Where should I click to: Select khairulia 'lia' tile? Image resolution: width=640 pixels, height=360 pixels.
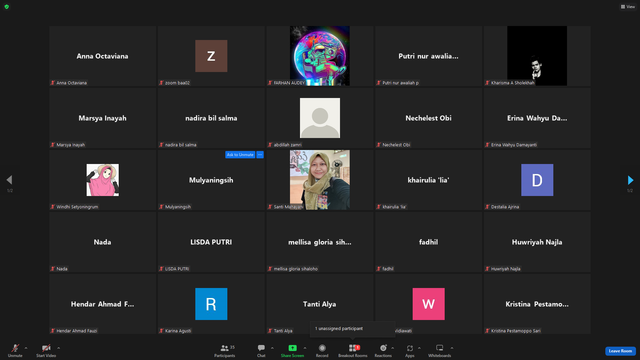point(428,180)
